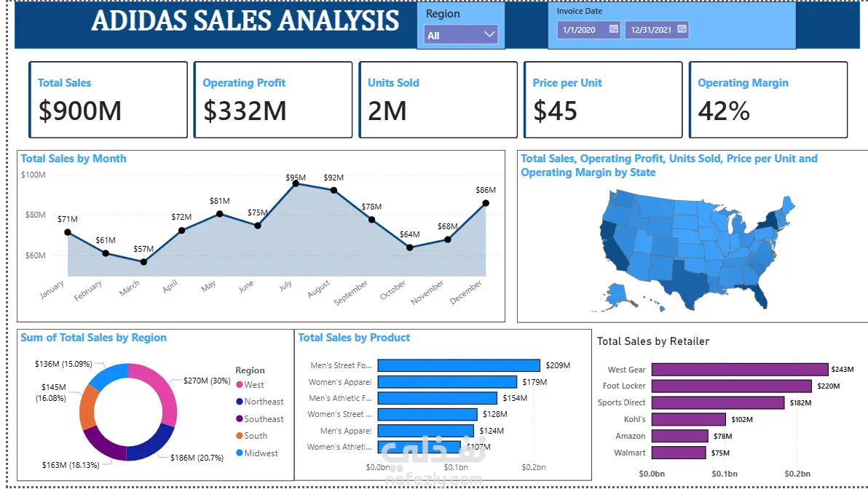Click the Sum of Total Sales by Region title
868x489 pixels.
pyautogui.click(x=93, y=338)
